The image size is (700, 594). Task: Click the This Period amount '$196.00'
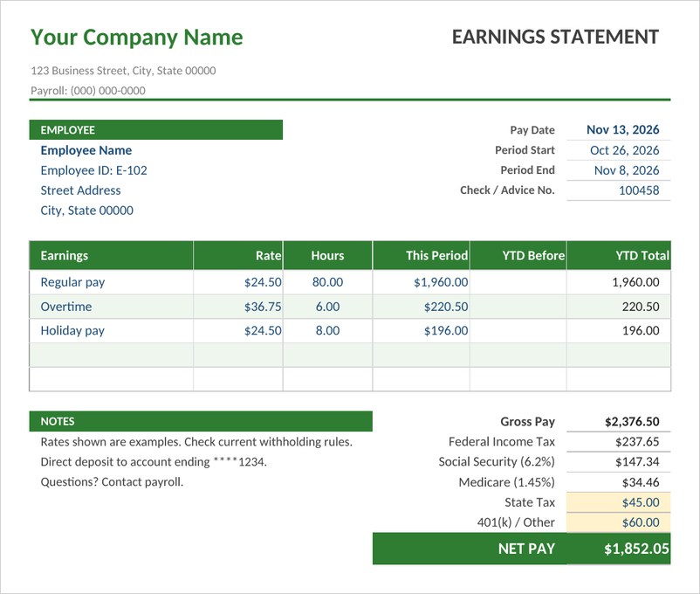[x=446, y=331]
